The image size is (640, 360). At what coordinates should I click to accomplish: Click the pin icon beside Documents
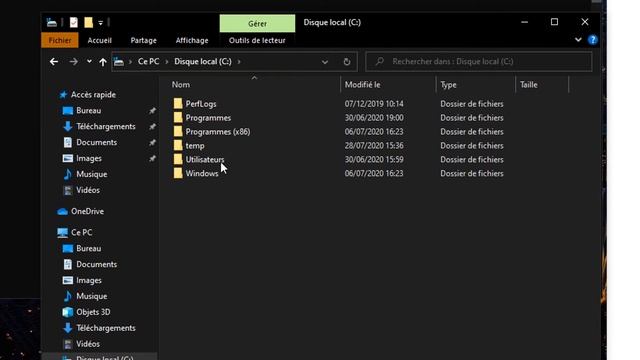click(x=152, y=142)
